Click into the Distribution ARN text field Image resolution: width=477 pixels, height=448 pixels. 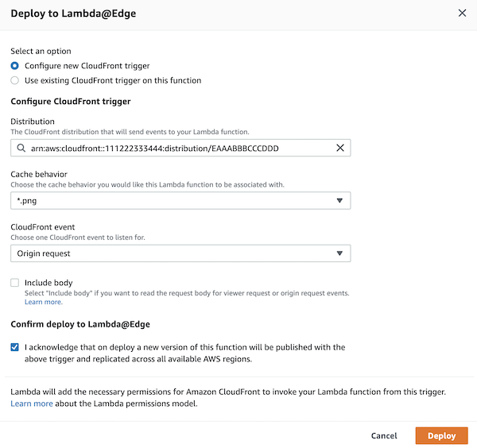tap(175, 149)
